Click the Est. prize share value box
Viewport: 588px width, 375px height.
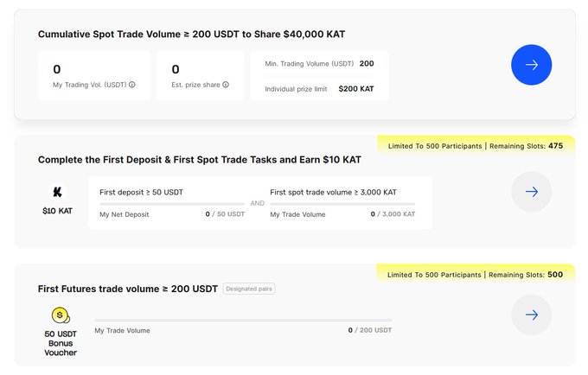[x=200, y=75]
